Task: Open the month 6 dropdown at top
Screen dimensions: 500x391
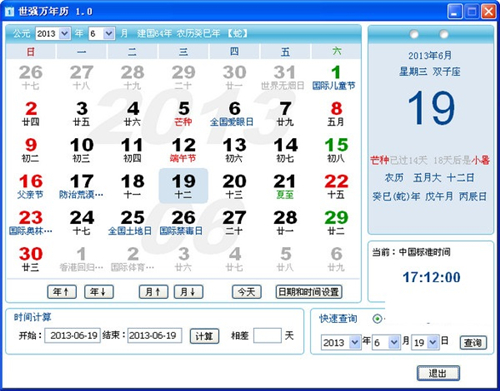Action: pos(109,33)
